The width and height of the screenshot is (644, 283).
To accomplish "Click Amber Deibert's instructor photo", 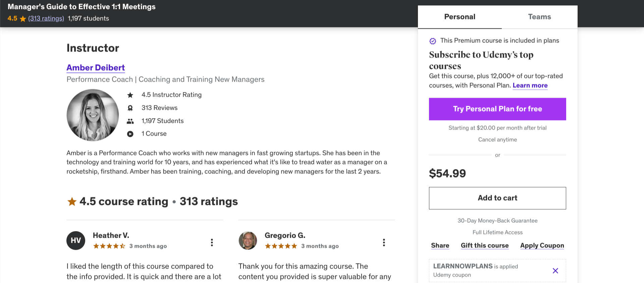I will 93,115.
